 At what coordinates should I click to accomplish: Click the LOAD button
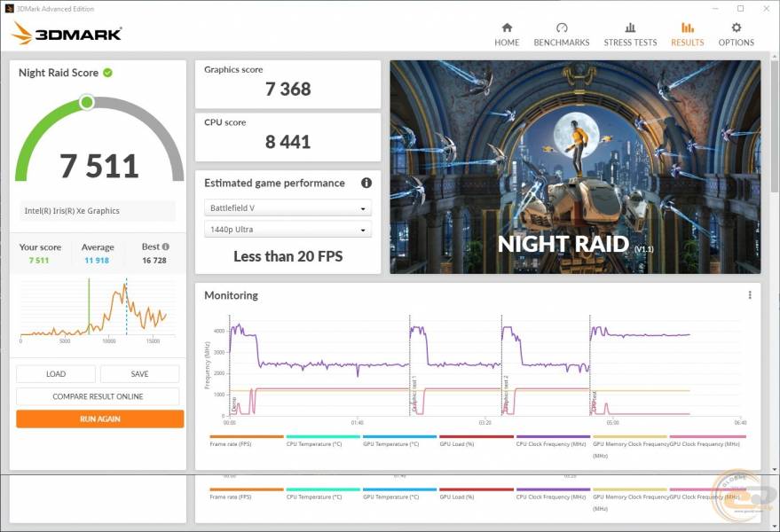click(56, 374)
